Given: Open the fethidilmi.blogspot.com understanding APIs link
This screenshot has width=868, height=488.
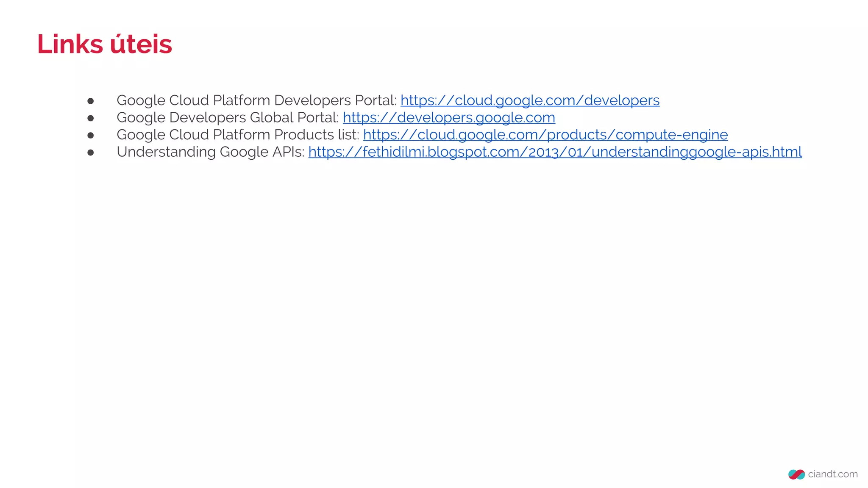Looking at the screenshot, I should [x=555, y=152].
